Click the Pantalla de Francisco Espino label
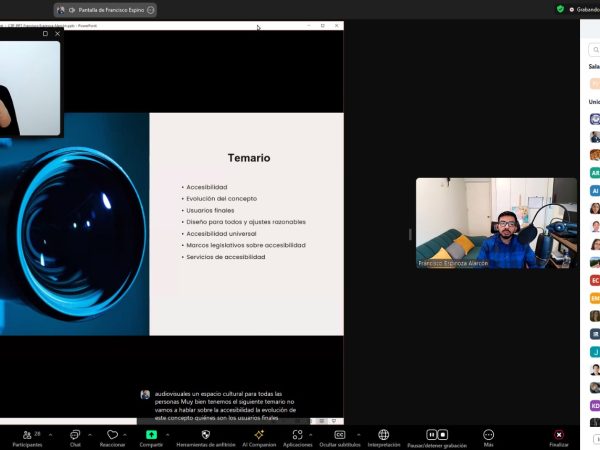The image size is (600, 450). tap(111, 10)
